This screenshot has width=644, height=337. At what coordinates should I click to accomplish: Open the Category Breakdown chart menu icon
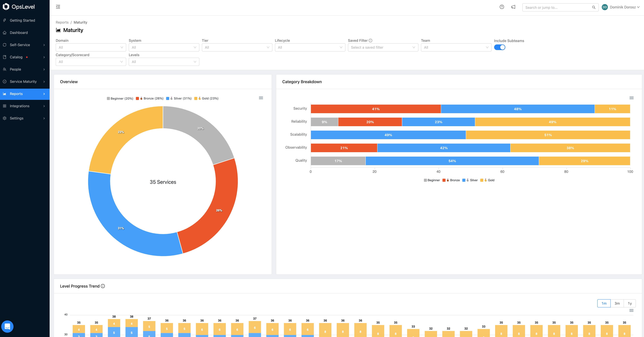coord(631,98)
